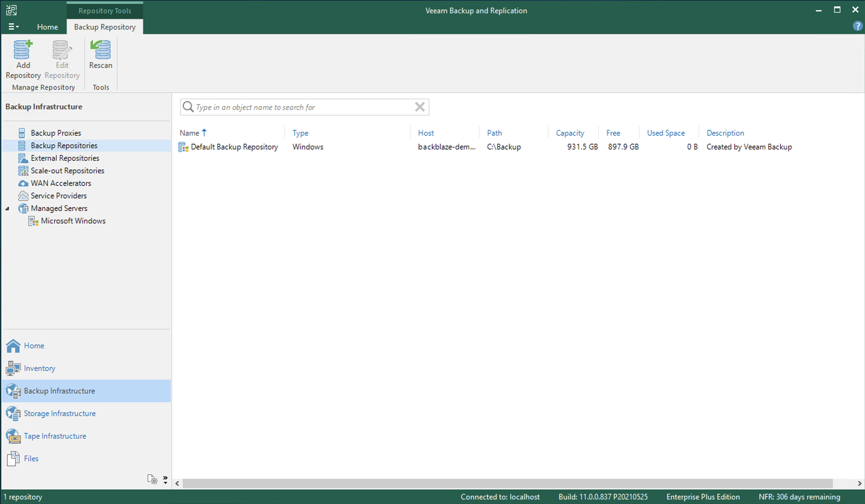Viewport: 865px width, 504px height.
Task: Sort by the Used Space column header
Action: coord(666,133)
